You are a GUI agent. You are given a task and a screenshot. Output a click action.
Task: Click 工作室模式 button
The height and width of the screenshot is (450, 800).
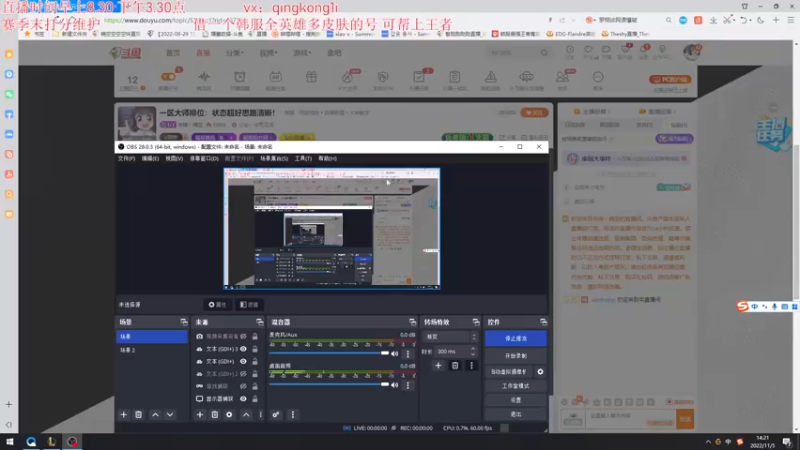pos(515,386)
